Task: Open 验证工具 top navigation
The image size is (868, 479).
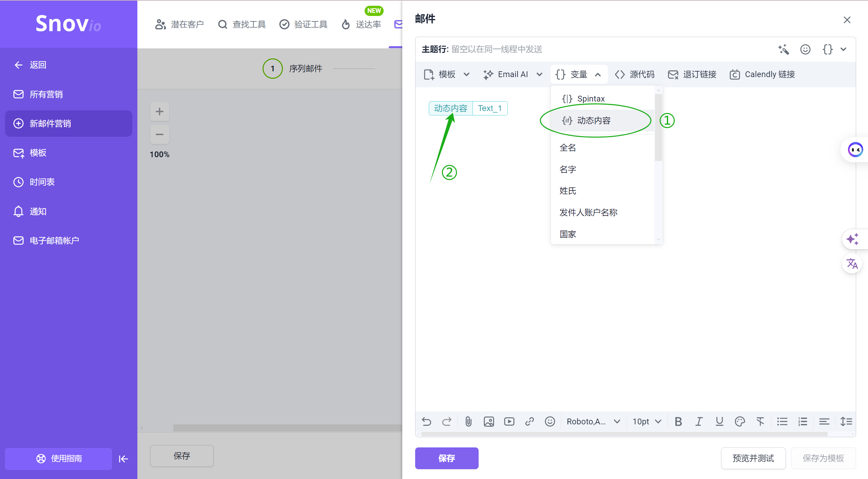Action: 303,24
